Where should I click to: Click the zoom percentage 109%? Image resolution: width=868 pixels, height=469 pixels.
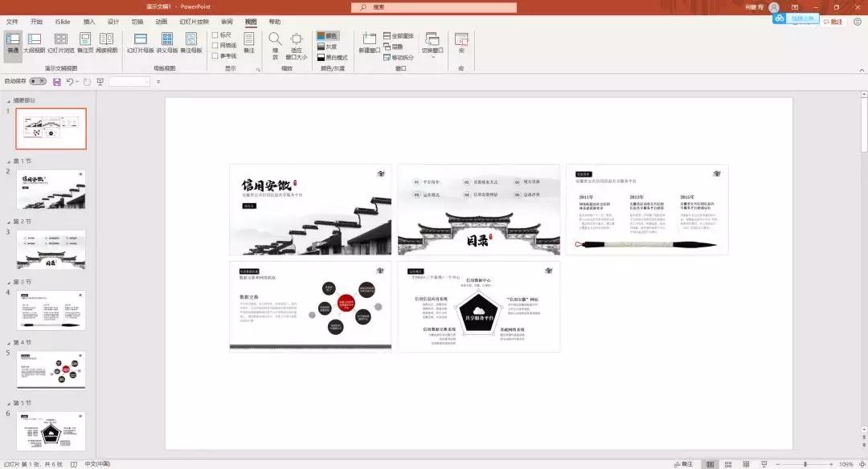845,464
